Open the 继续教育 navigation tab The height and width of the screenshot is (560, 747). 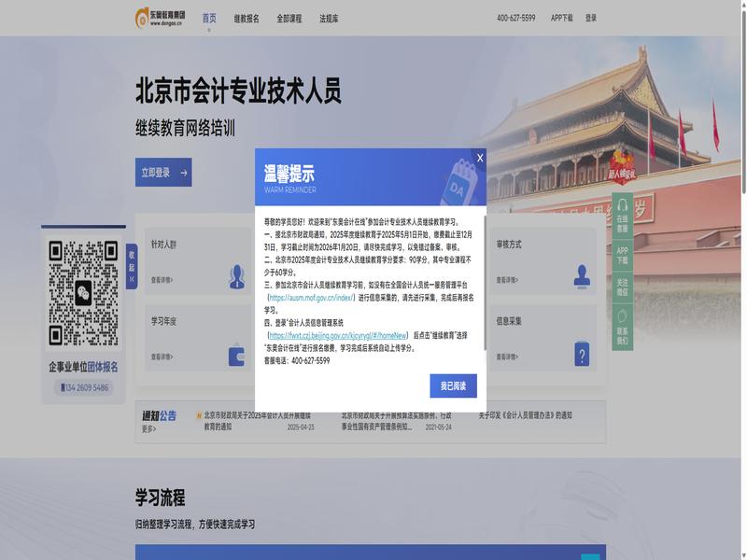tap(247, 18)
